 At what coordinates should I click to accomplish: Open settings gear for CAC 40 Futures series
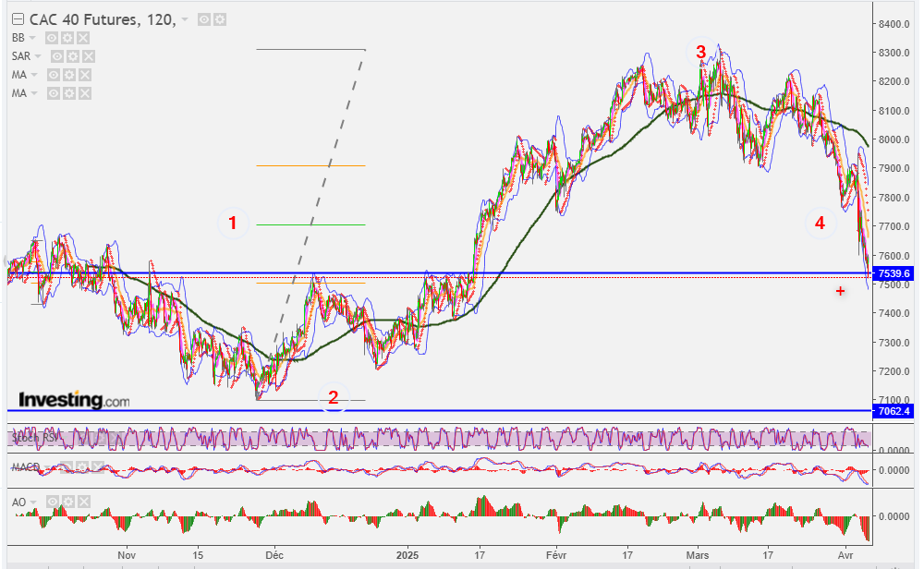[220, 19]
